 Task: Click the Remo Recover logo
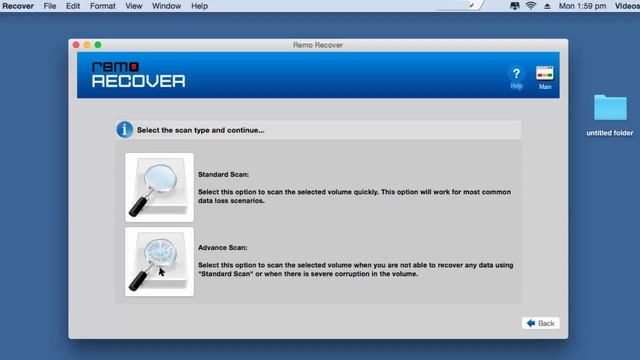[x=138, y=75]
